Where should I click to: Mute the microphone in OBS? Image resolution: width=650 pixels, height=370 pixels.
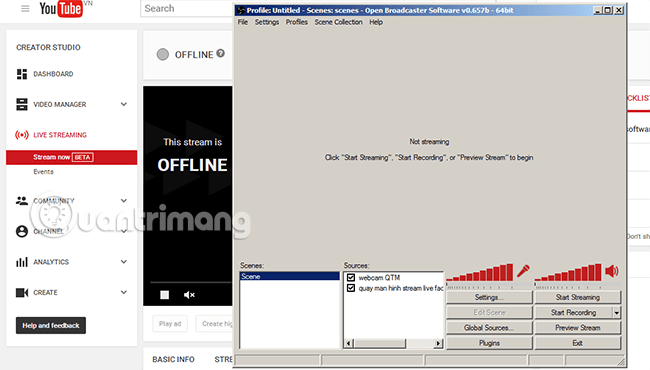[523, 271]
